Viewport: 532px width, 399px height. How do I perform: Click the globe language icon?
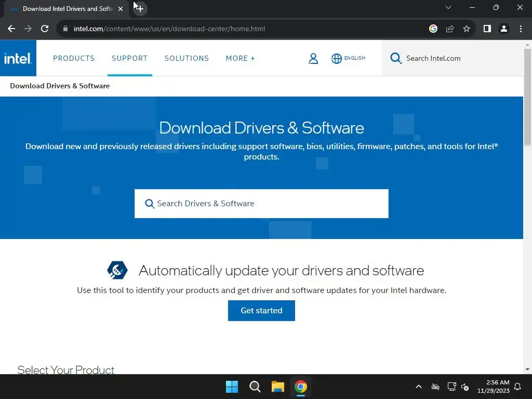tap(336, 58)
